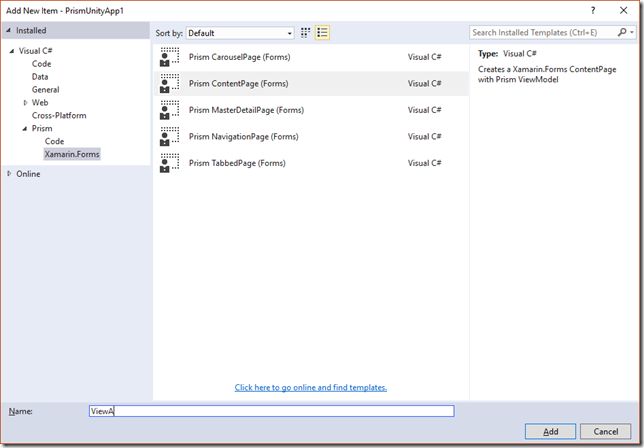Select the Cross-Platform category

pyautogui.click(x=59, y=115)
